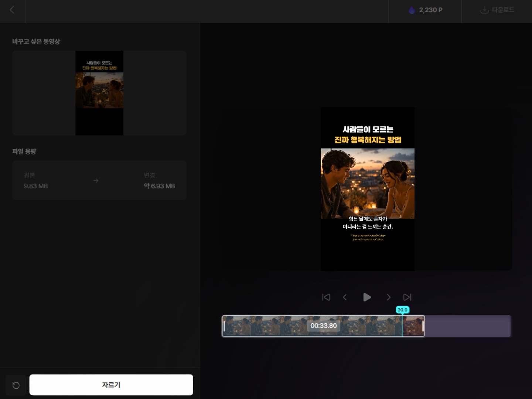Click the 약 6.93 MB changed size

click(159, 186)
